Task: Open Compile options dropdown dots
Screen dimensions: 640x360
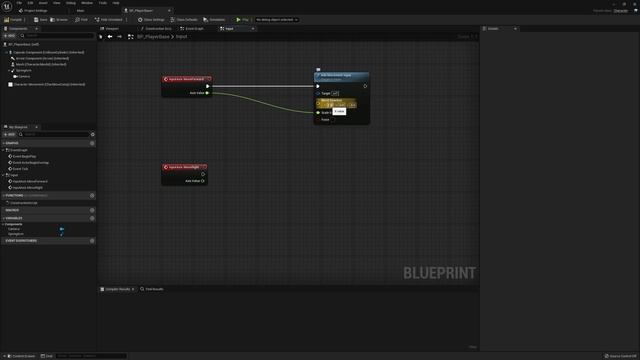Action: [24, 20]
